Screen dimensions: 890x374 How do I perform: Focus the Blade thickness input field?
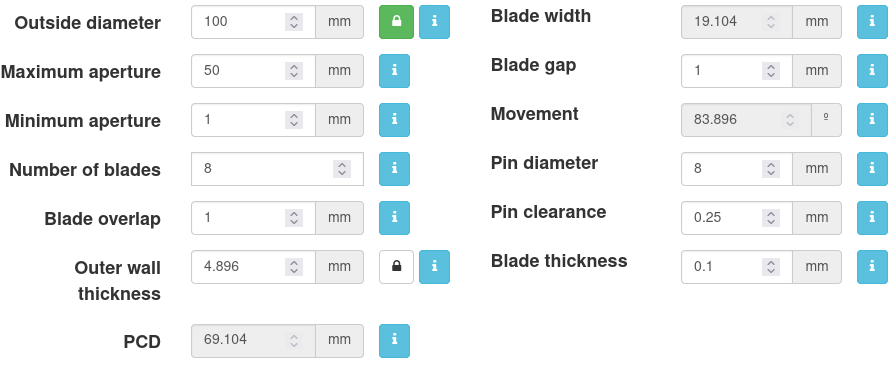[x=737, y=267]
